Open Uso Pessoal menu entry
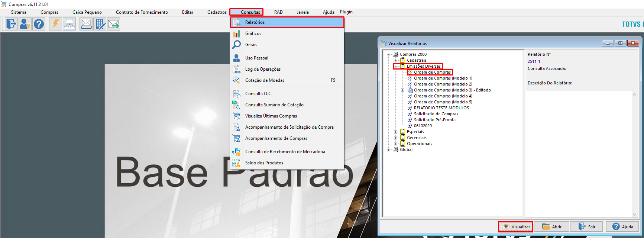Image resolution: width=644 pixels, height=238 pixels. point(287,58)
